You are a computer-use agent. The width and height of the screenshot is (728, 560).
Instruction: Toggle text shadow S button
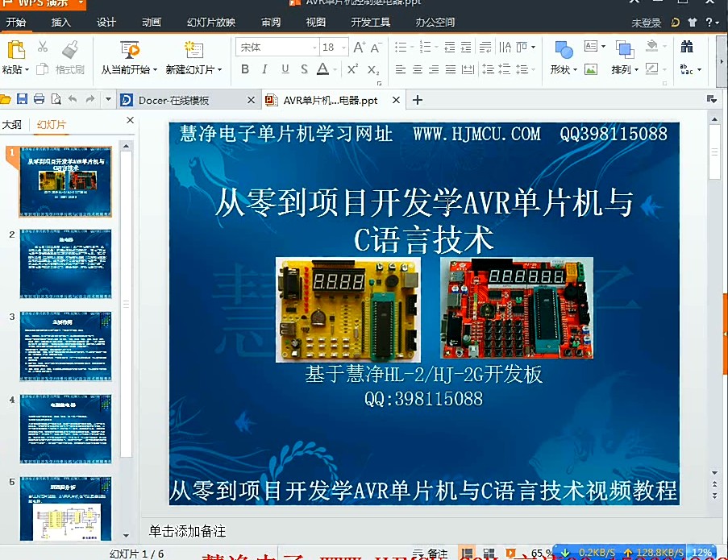click(304, 69)
